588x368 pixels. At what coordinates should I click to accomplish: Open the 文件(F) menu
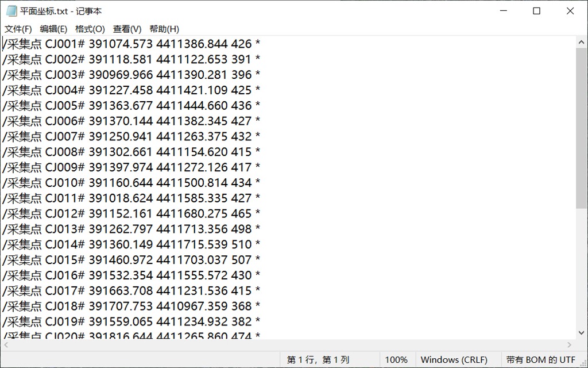click(18, 29)
